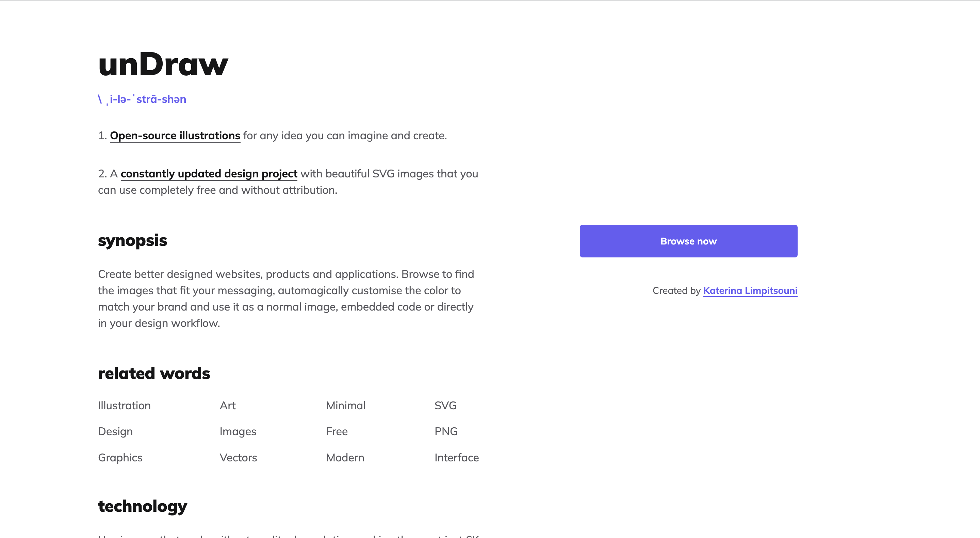Screen dimensions: 980x538
Task: Click the technology heading
Action: coord(142,507)
